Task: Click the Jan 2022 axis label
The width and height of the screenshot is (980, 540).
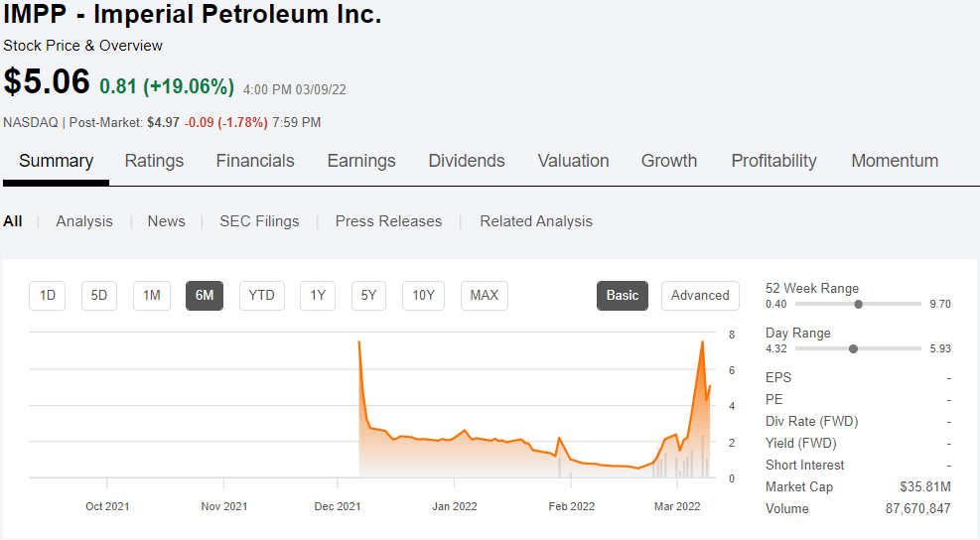Action: tap(455, 506)
